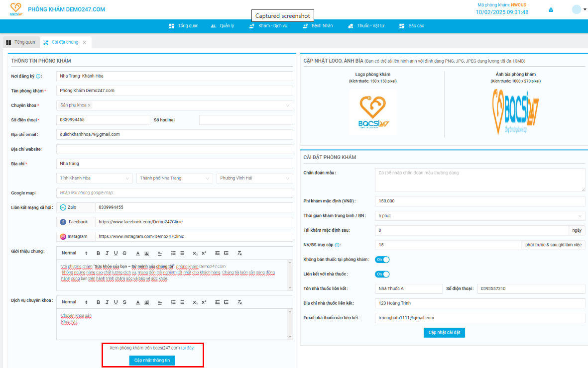Click the Phí khám mặc định field
The height and width of the screenshot is (368, 588).
tap(480, 201)
